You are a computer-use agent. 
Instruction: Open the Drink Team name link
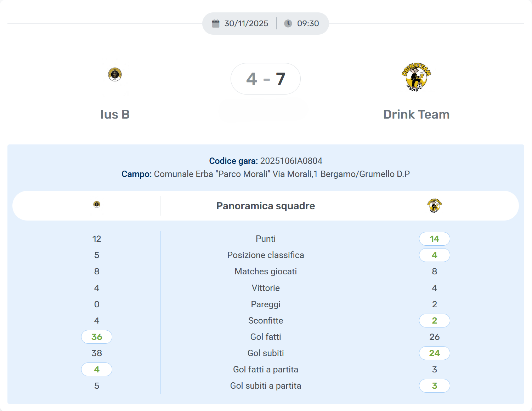[x=416, y=114]
